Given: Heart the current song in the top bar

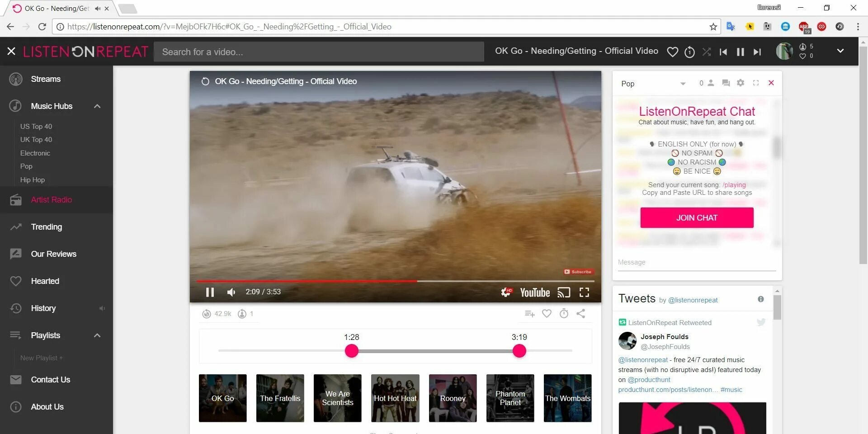Looking at the screenshot, I should point(673,52).
